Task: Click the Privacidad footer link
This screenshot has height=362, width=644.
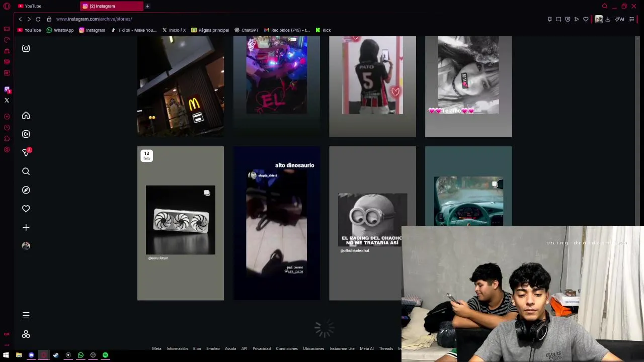Action: [262, 348]
